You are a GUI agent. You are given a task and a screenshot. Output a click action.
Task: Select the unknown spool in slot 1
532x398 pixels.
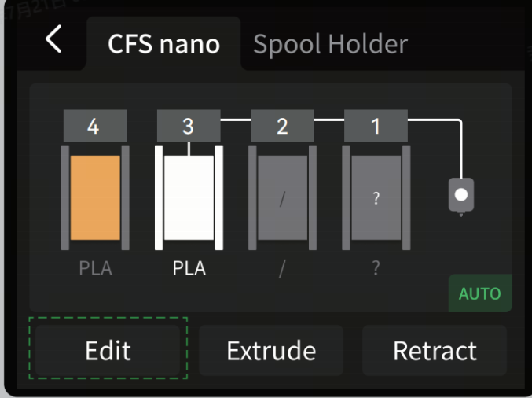click(x=376, y=197)
